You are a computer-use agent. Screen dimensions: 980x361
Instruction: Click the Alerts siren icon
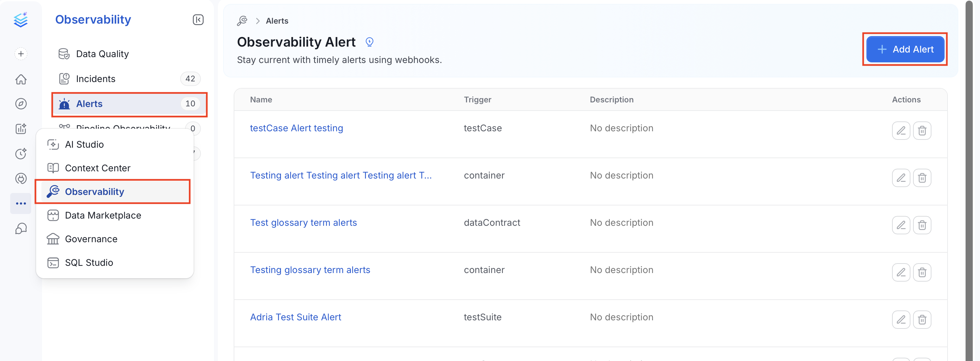[64, 103]
